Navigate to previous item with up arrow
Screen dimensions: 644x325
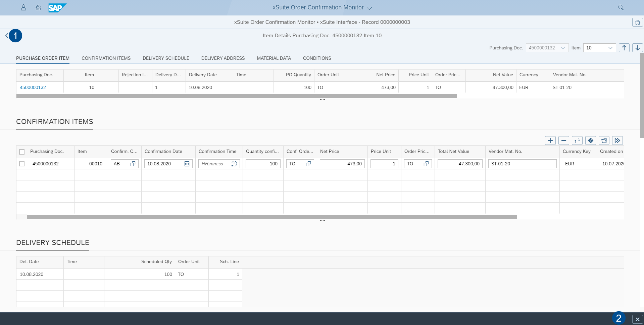pyautogui.click(x=624, y=47)
